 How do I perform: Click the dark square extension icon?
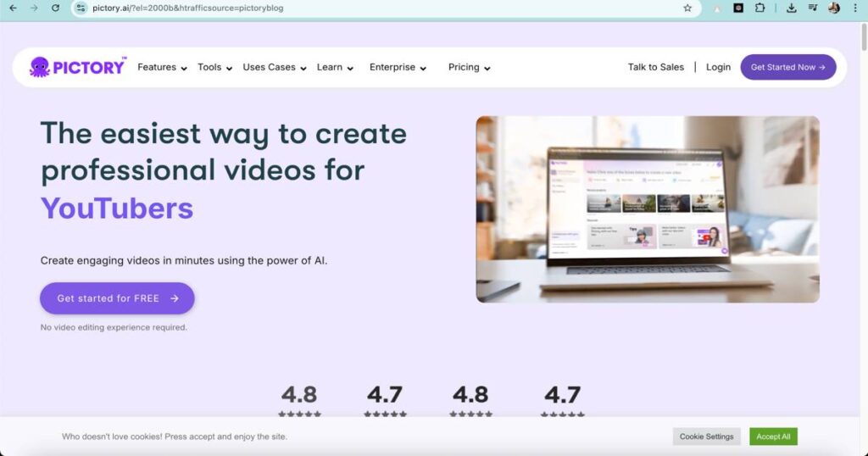[738, 8]
